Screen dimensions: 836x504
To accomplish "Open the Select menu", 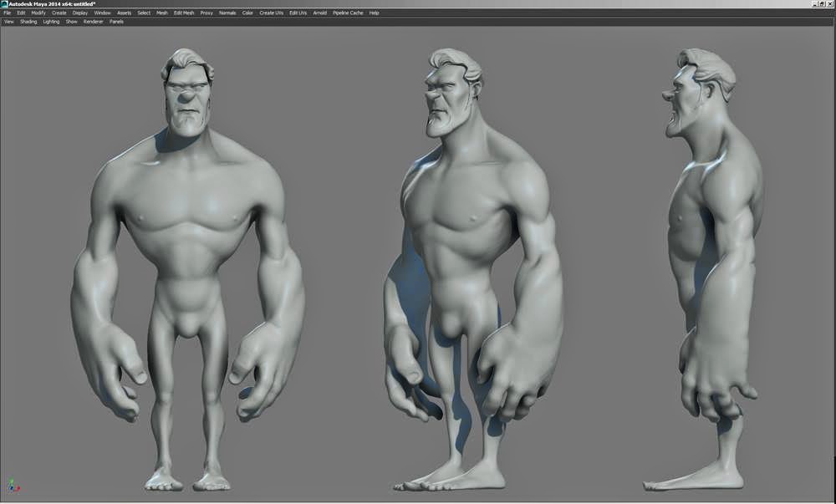I will [144, 13].
